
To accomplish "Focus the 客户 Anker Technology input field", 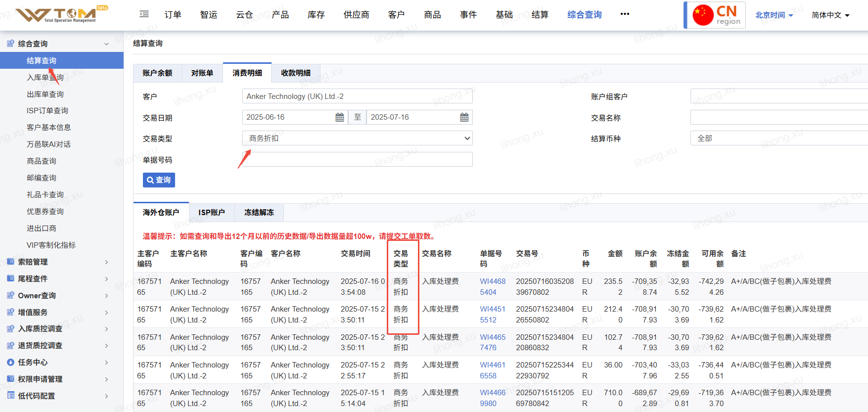I will [357, 96].
